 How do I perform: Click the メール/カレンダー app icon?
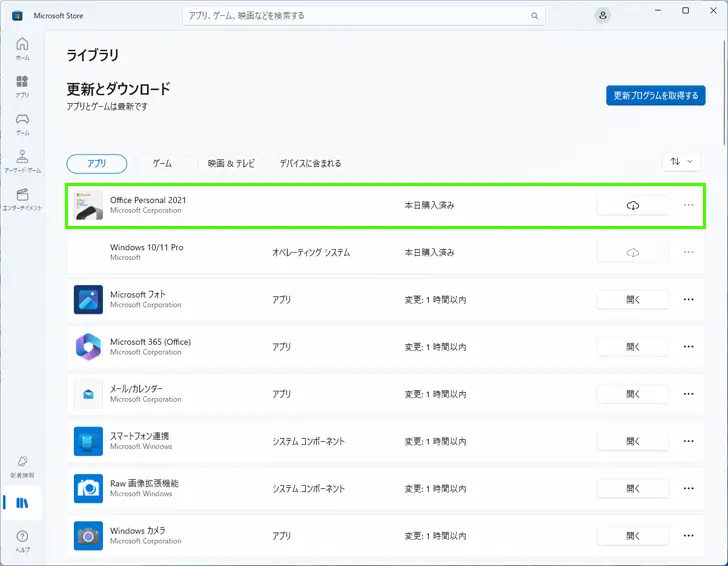pyautogui.click(x=88, y=394)
